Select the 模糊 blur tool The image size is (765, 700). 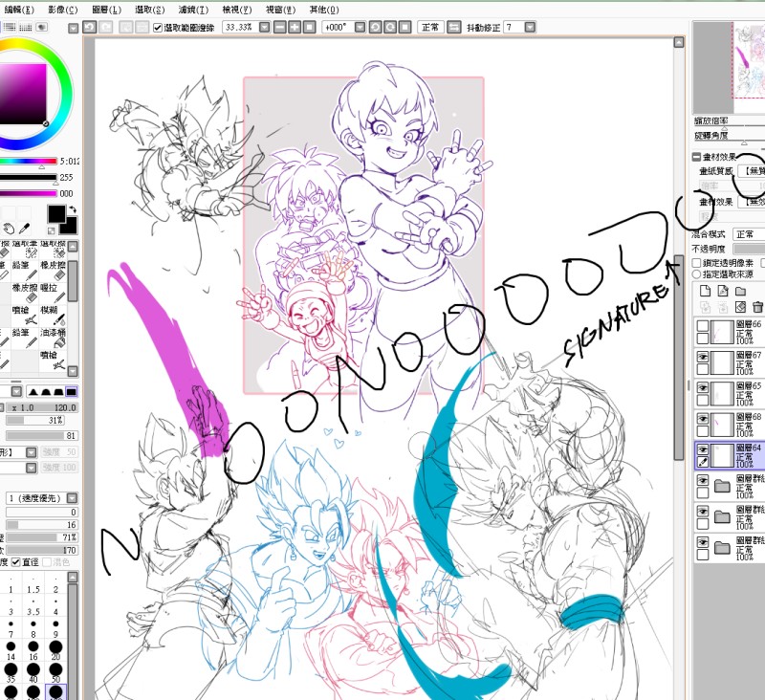(53, 316)
